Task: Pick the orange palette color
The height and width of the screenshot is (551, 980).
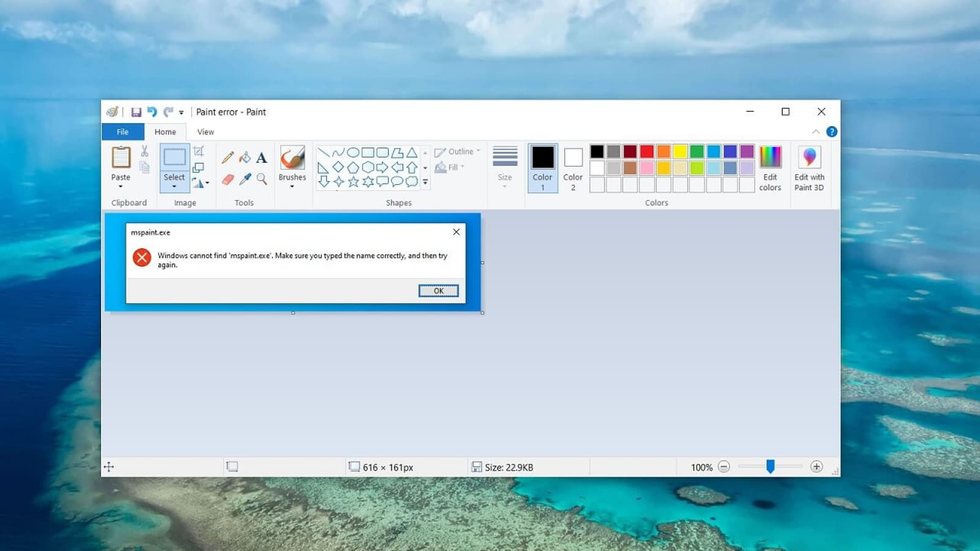Action: [663, 151]
